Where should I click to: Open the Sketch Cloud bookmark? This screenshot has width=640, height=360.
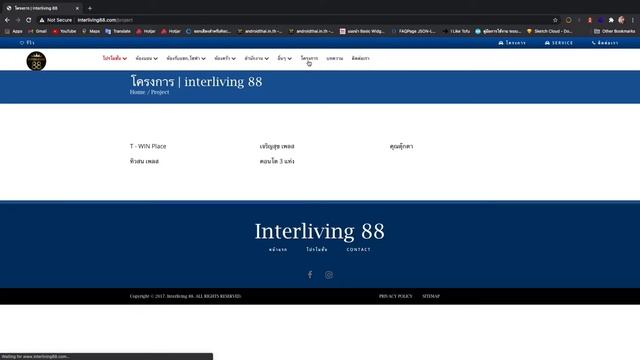pos(550,31)
